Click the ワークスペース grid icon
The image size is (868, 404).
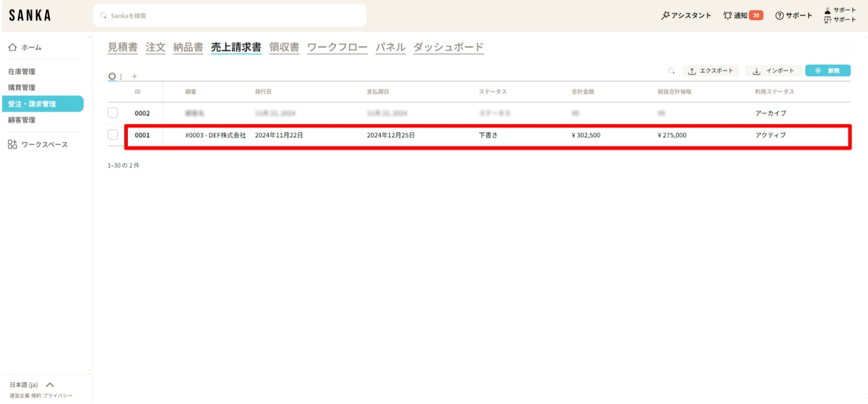point(12,144)
